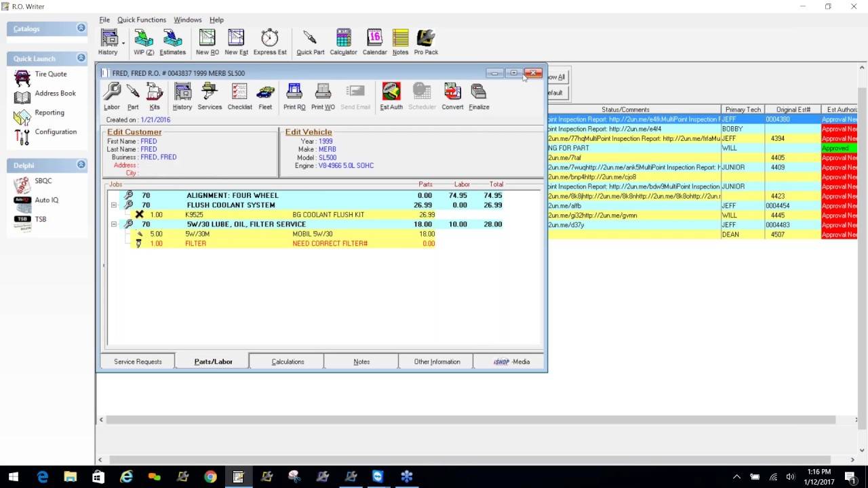Collapse the 5W/30 Lube Oil Filter job
The image size is (868, 488).
click(114, 224)
